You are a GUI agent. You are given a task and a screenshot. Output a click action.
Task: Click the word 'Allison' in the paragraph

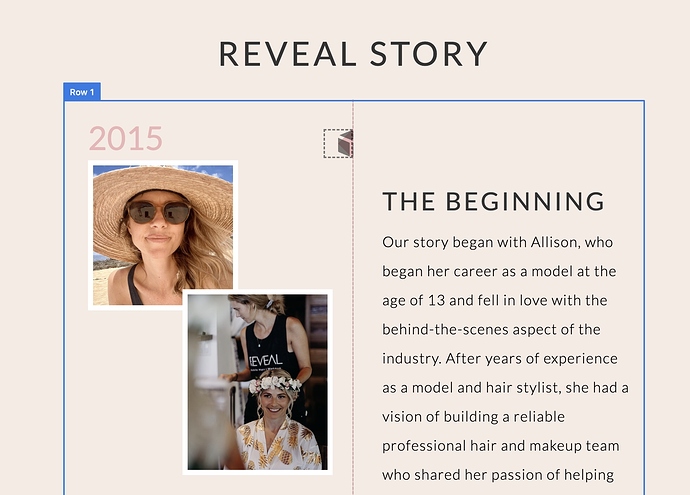pyautogui.click(x=555, y=242)
